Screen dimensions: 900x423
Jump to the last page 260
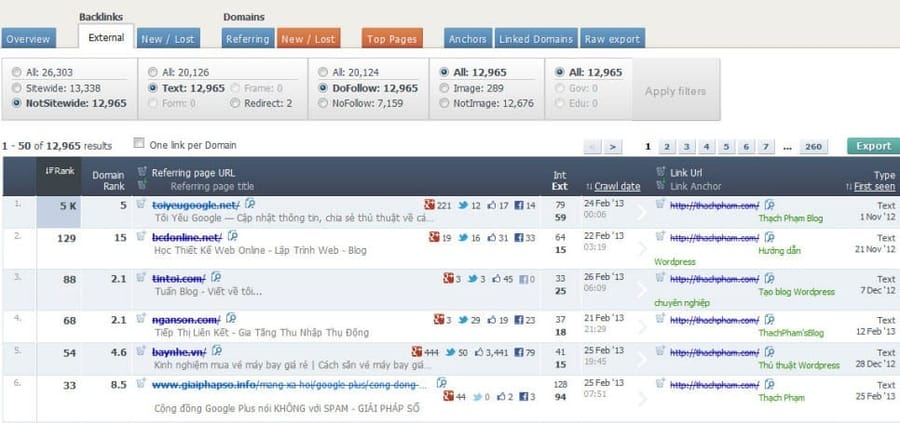pos(813,147)
